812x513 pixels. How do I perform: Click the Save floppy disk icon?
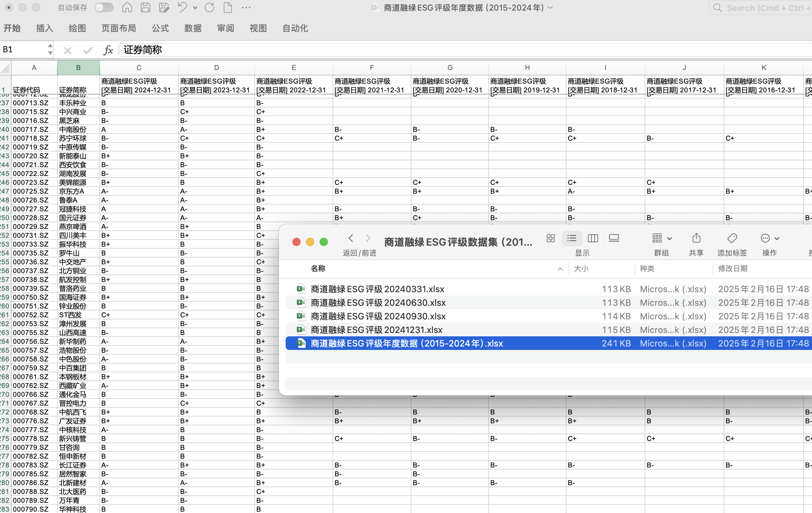point(145,7)
